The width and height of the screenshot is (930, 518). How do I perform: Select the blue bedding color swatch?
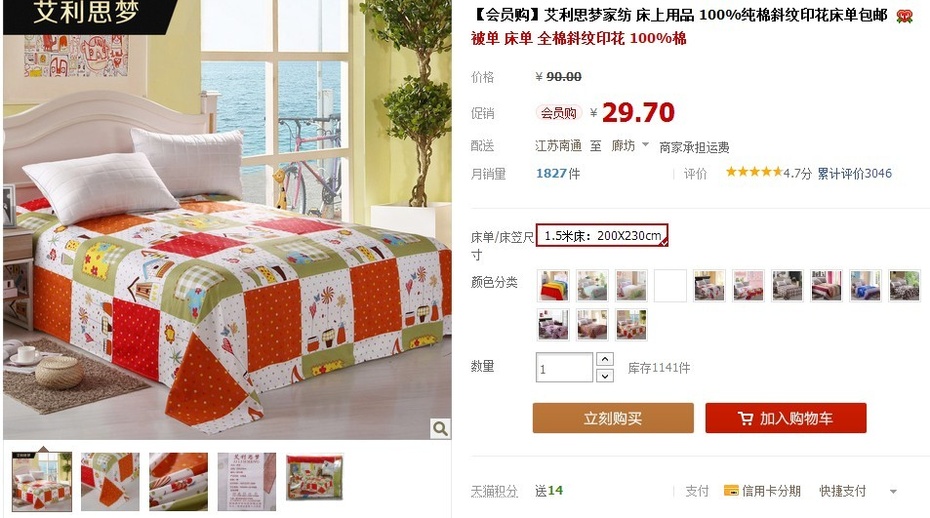coord(865,285)
